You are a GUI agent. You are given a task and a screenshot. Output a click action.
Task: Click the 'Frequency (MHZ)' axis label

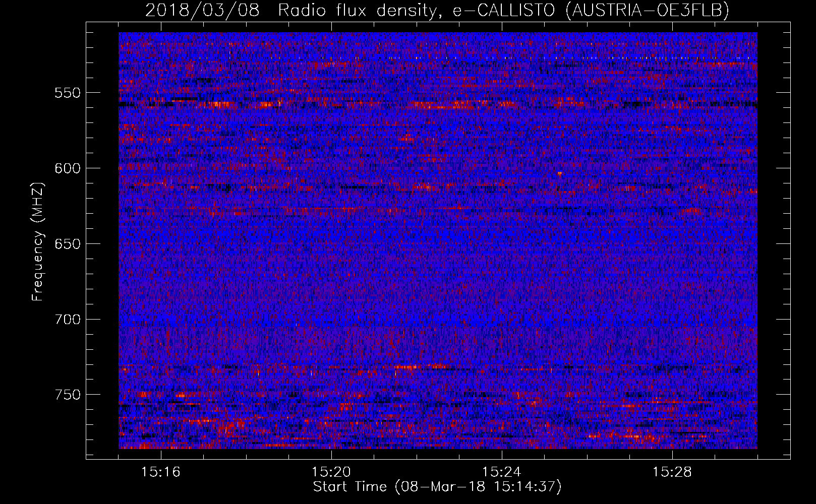tap(38, 242)
